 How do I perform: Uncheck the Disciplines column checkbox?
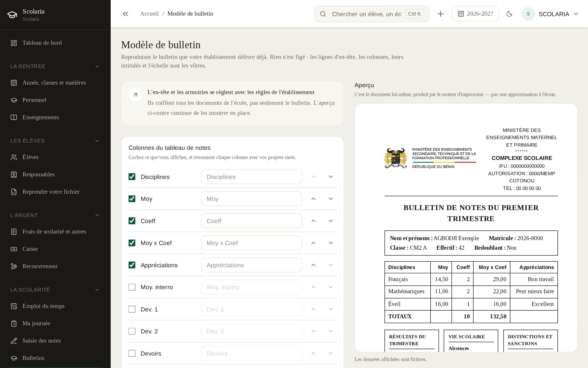coord(132,177)
